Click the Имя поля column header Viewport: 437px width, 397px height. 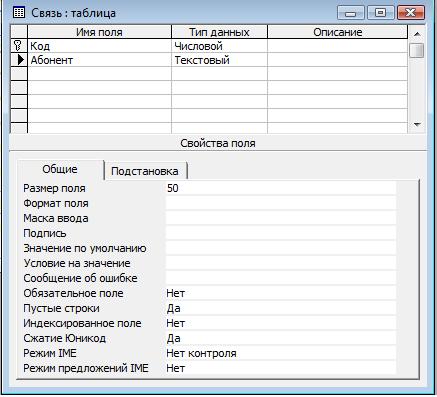pyautogui.click(x=99, y=32)
